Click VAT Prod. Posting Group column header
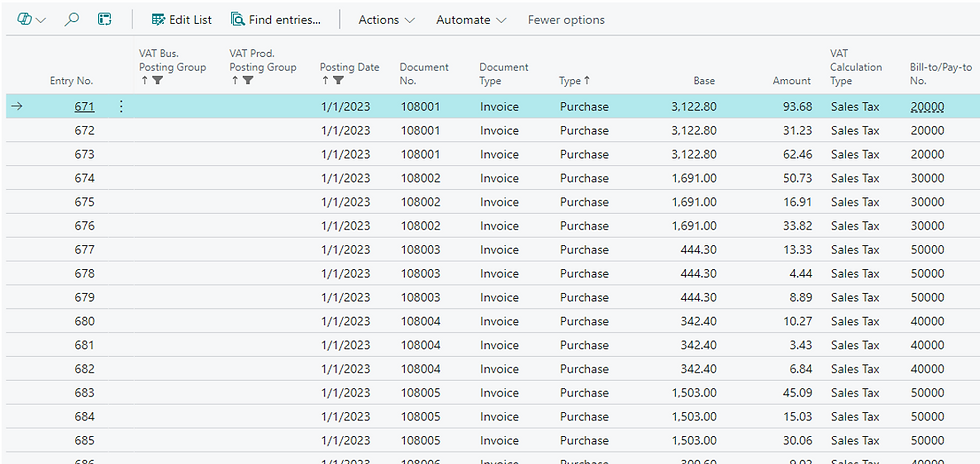The image size is (980, 464). point(263,67)
